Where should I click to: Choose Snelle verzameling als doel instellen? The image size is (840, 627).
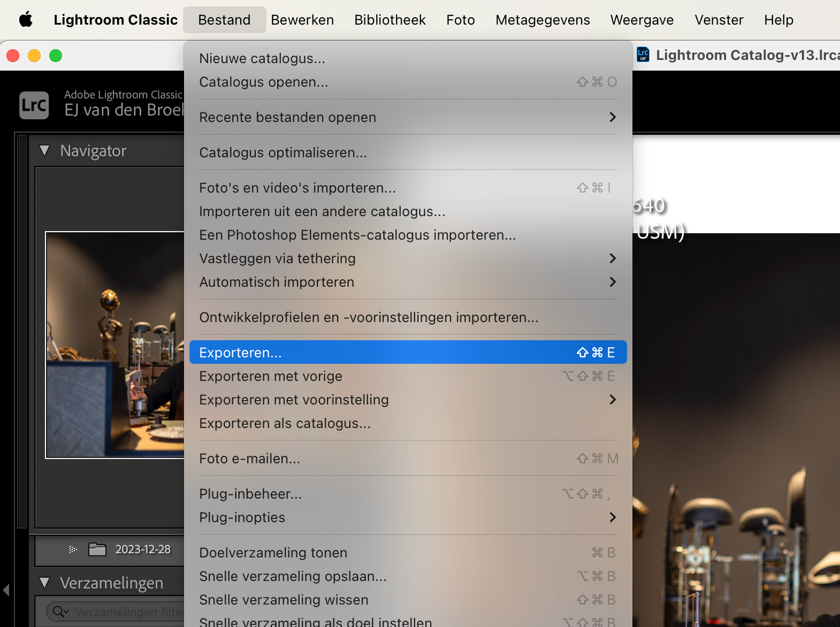408,621
